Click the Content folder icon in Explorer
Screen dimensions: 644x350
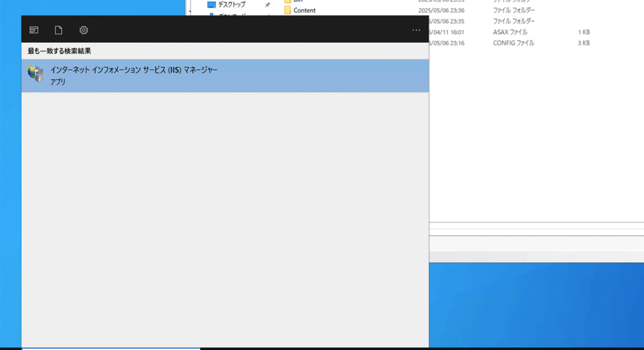(x=287, y=10)
